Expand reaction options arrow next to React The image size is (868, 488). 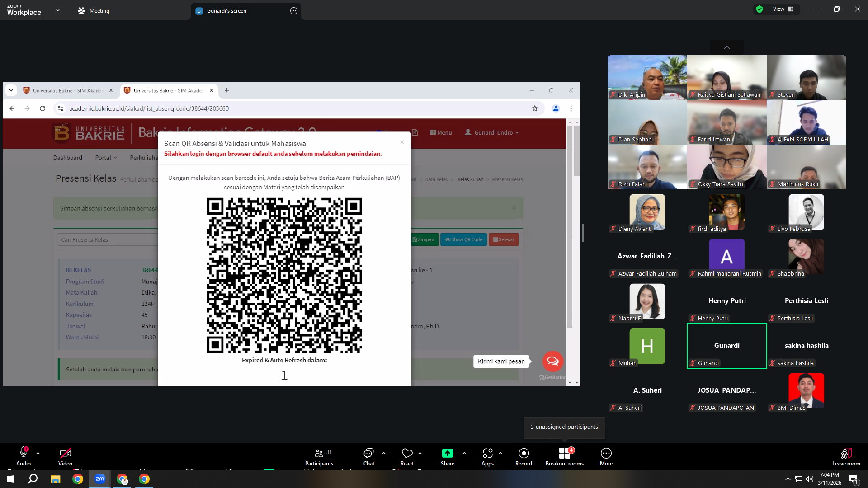click(x=420, y=453)
